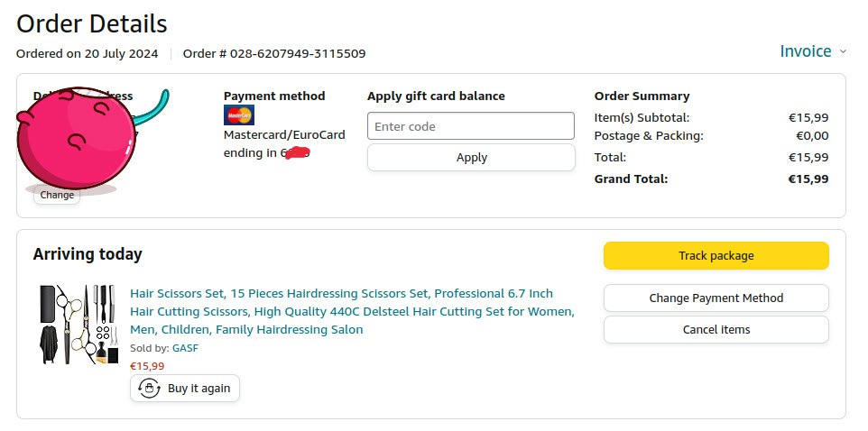Click the Buy it again button
The height and width of the screenshot is (431, 868).
click(x=185, y=389)
